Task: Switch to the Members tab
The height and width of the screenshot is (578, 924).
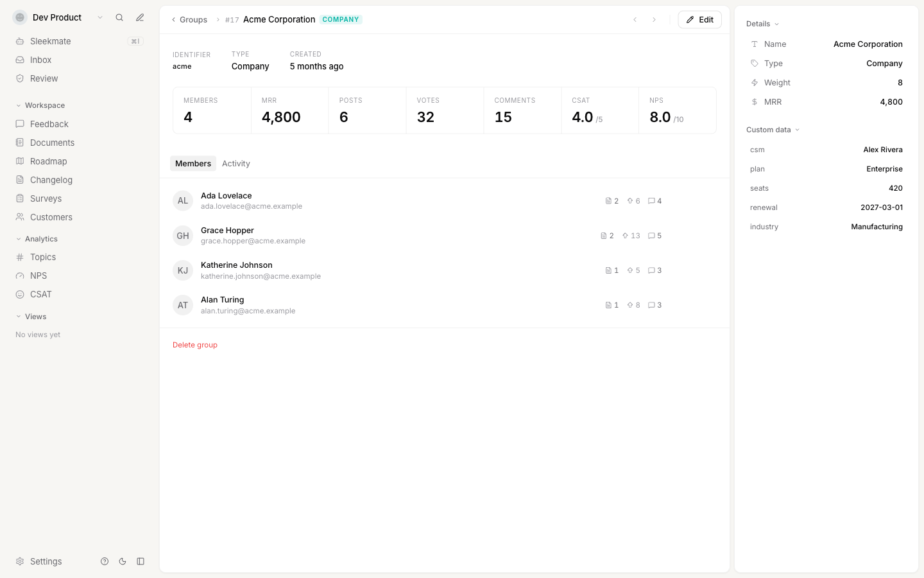Action: [x=193, y=164]
